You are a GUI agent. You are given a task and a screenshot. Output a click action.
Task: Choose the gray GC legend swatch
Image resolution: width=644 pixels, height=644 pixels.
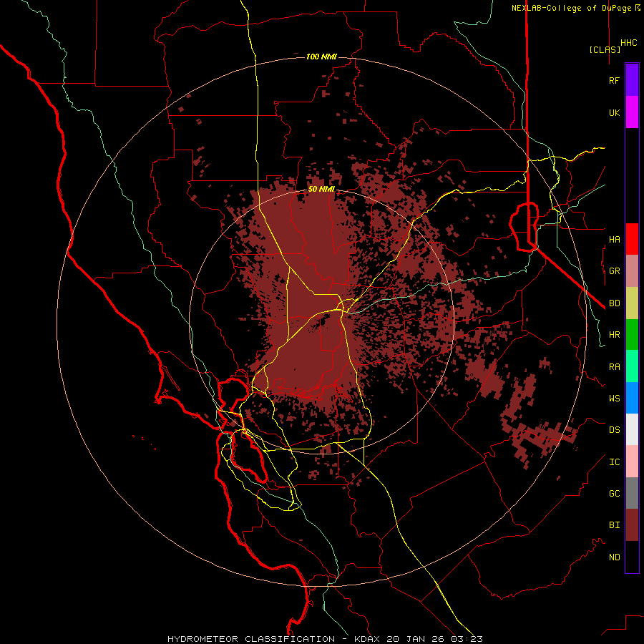[632, 493]
